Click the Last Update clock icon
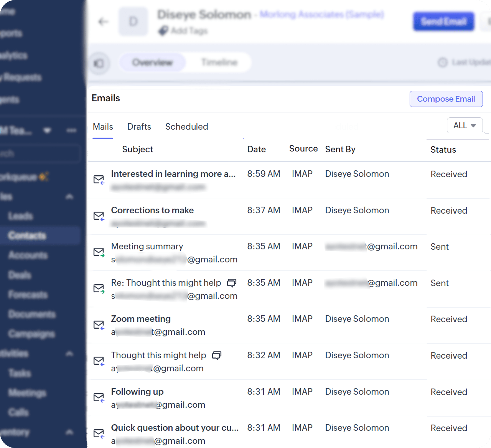 pyautogui.click(x=443, y=62)
